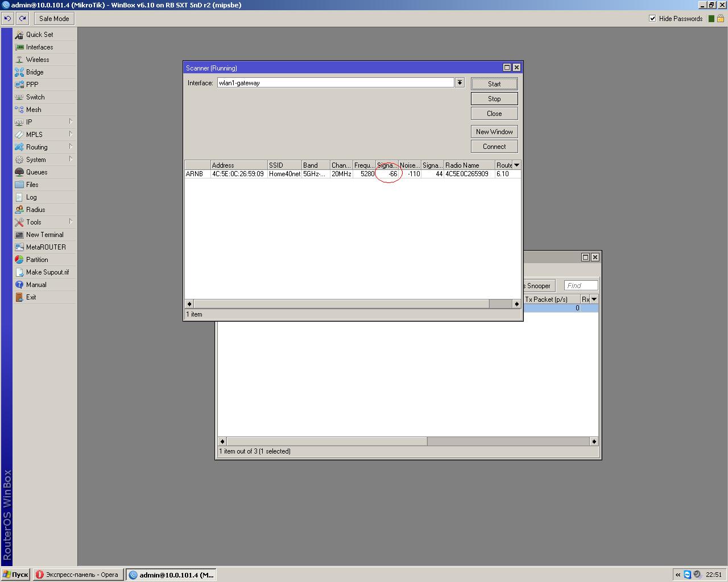Expand the System submenu arrow

pyautogui.click(x=71, y=159)
